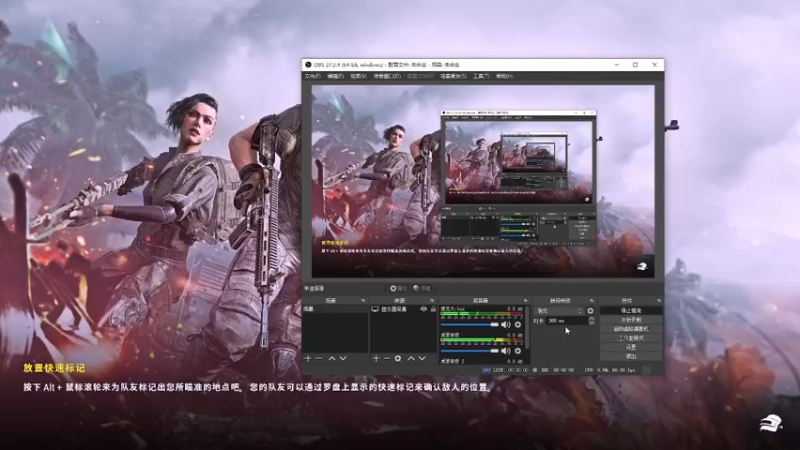The height and width of the screenshot is (450, 800).
Task: Minimize the OBS window
Action: (616, 65)
